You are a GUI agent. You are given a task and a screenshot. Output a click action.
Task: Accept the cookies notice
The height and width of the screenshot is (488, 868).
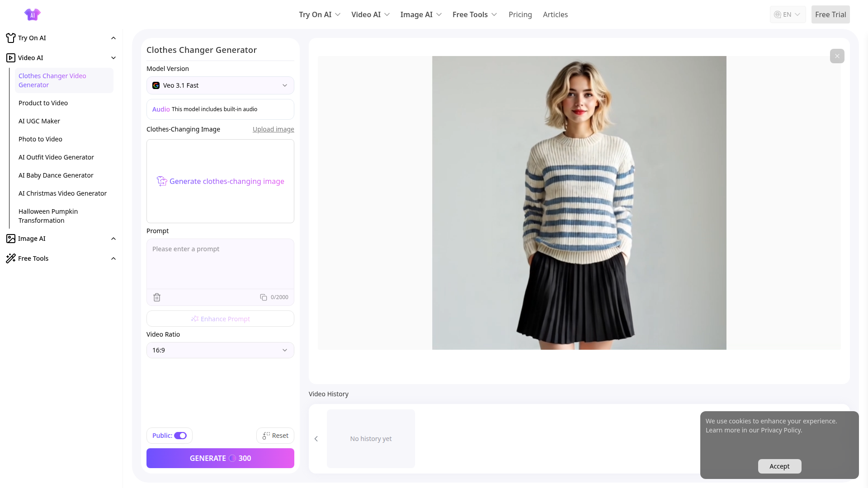[x=779, y=466]
